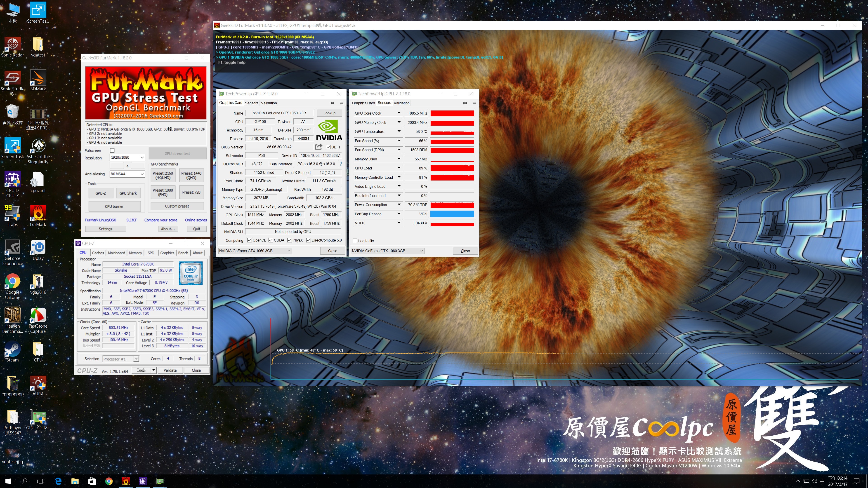Click the taskbar clock showing 06:14
Image resolution: width=868 pixels, height=488 pixels.
pos(838,481)
